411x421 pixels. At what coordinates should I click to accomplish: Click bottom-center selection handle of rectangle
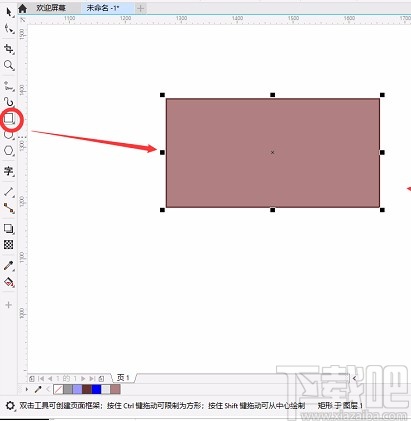[272, 210]
